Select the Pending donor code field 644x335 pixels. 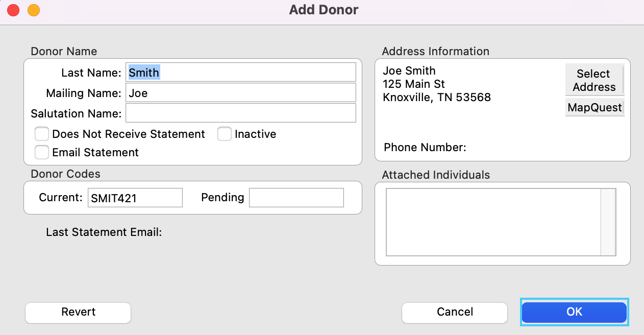(x=296, y=198)
